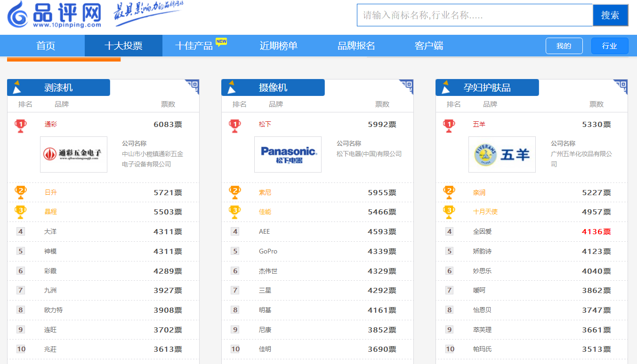This screenshot has height=364, width=637.
Task: Click the second-place trophy beside 日升
Action: pyautogui.click(x=21, y=192)
